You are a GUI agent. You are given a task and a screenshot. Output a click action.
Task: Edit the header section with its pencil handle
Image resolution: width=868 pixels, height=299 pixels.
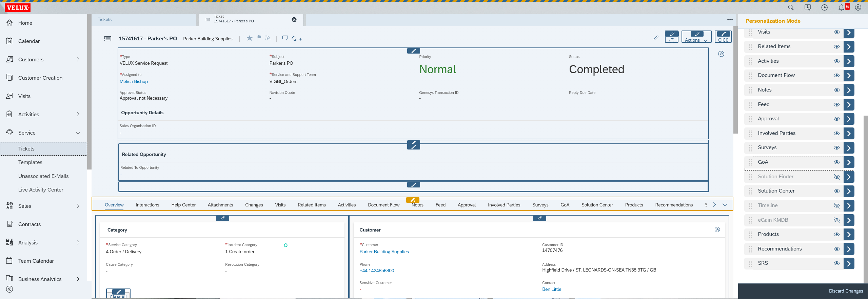coord(413,51)
